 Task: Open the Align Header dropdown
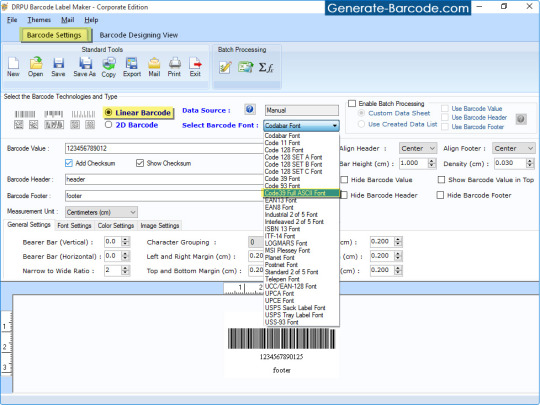pyautogui.click(x=418, y=148)
